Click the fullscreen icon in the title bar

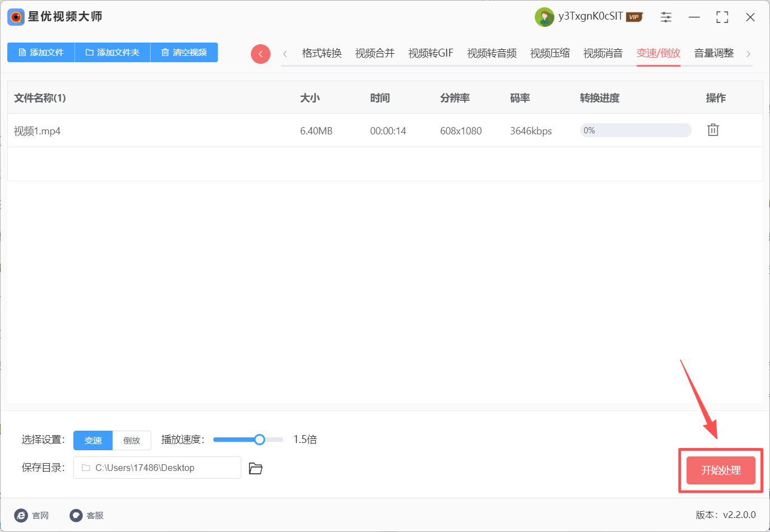(722, 17)
